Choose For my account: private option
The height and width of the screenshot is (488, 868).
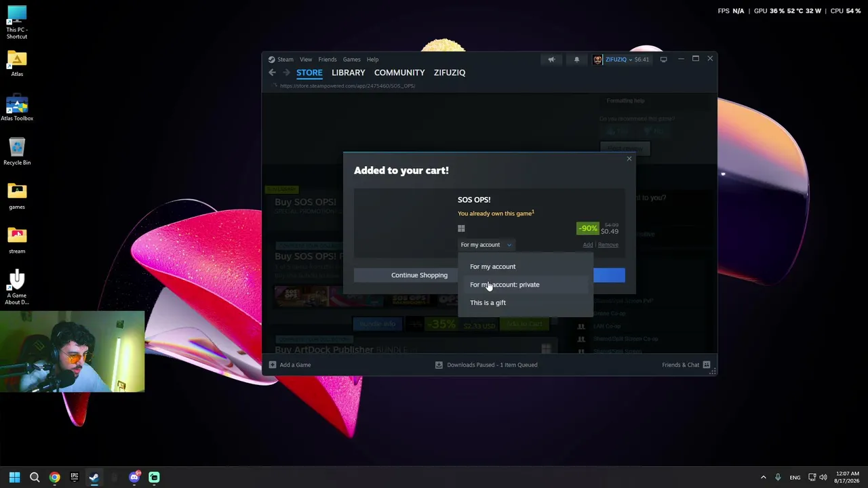(526, 285)
